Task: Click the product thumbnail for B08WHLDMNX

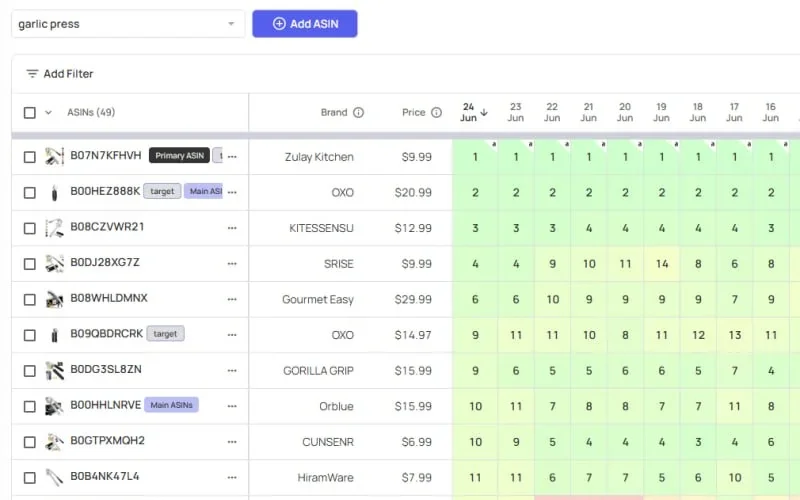Action: tap(54, 299)
